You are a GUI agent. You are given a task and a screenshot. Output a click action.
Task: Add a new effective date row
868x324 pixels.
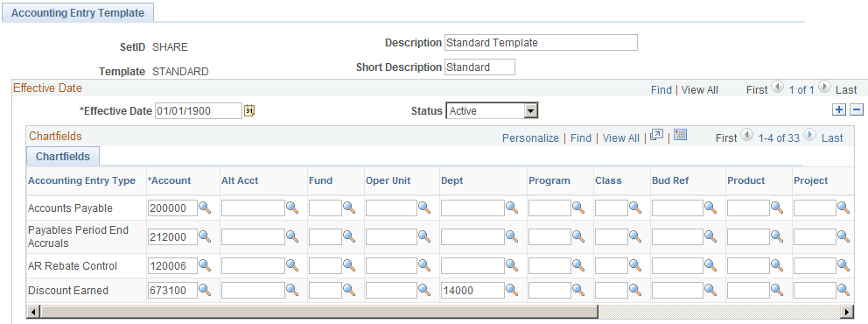(x=839, y=109)
